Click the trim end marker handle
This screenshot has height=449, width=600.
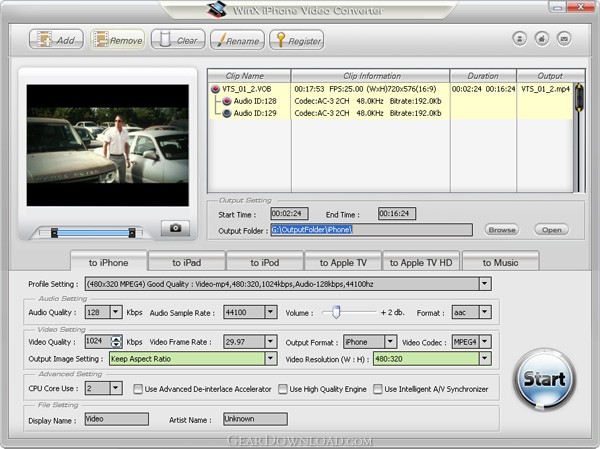[132, 232]
